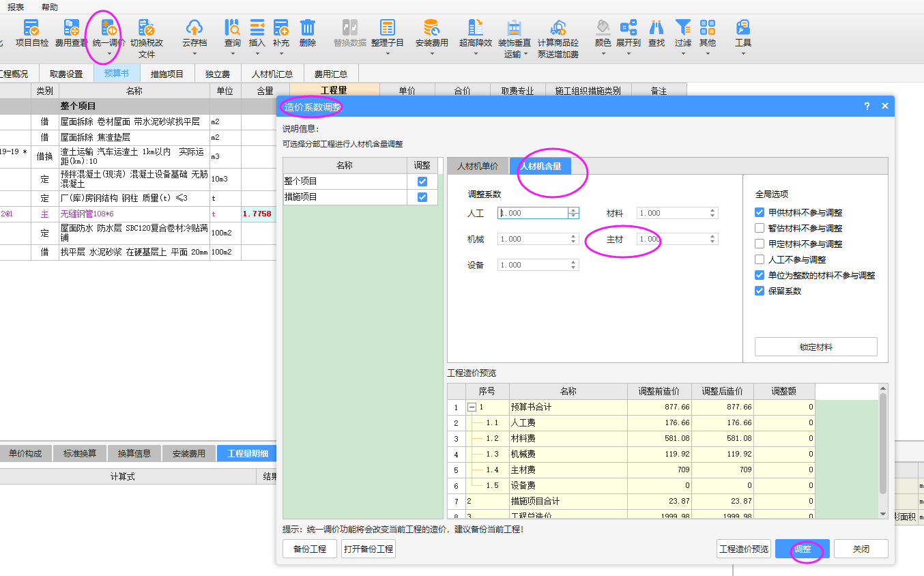Click the 其他 toolbar icon

[708, 27]
